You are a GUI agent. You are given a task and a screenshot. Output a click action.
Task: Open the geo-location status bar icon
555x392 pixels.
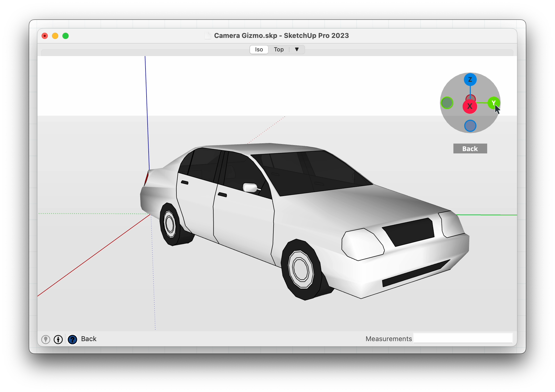coord(46,339)
